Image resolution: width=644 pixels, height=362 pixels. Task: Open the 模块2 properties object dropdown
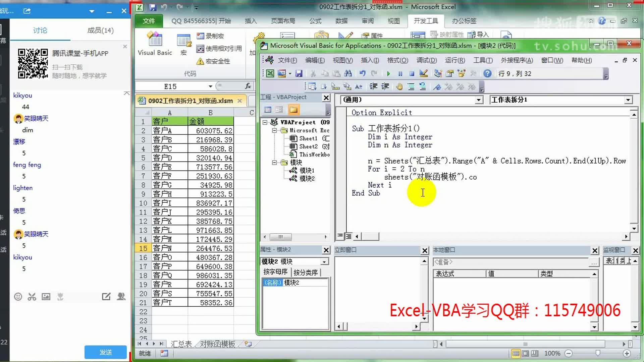point(324,262)
